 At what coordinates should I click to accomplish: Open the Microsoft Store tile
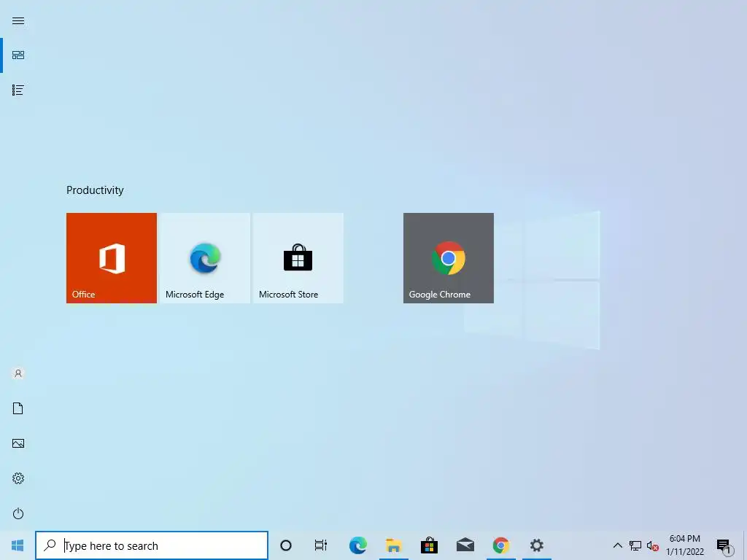click(298, 258)
